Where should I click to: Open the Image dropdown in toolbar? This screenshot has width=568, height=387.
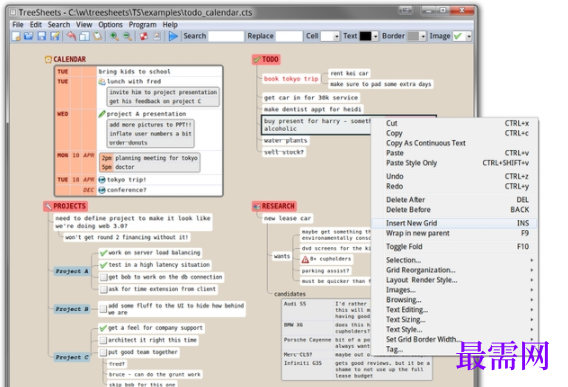point(469,36)
